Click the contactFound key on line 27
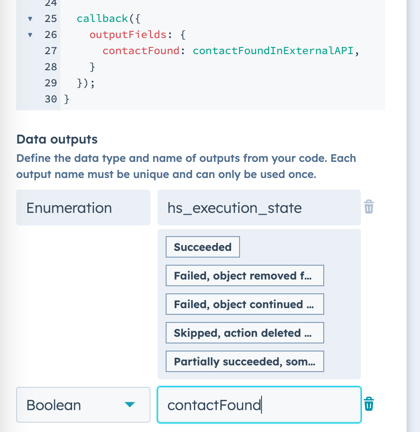 coord(141,51)
